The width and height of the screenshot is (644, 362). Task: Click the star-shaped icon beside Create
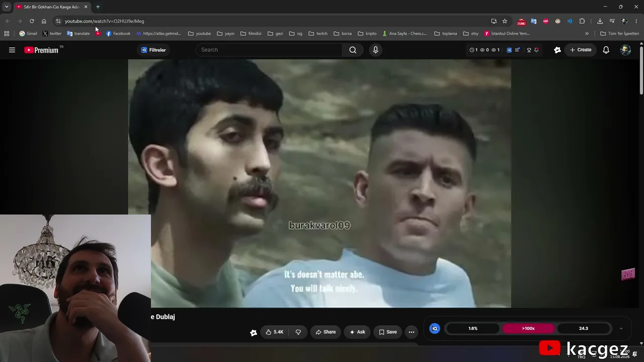(557, 50)
